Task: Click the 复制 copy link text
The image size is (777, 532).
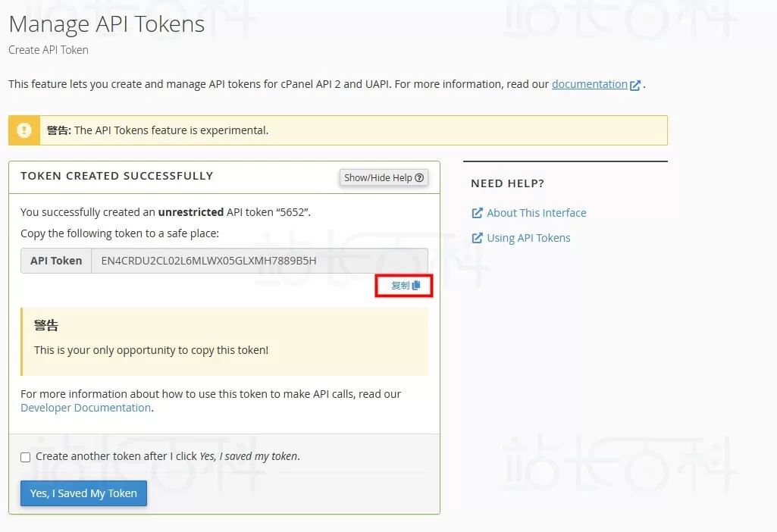Action: click(399, 286)
